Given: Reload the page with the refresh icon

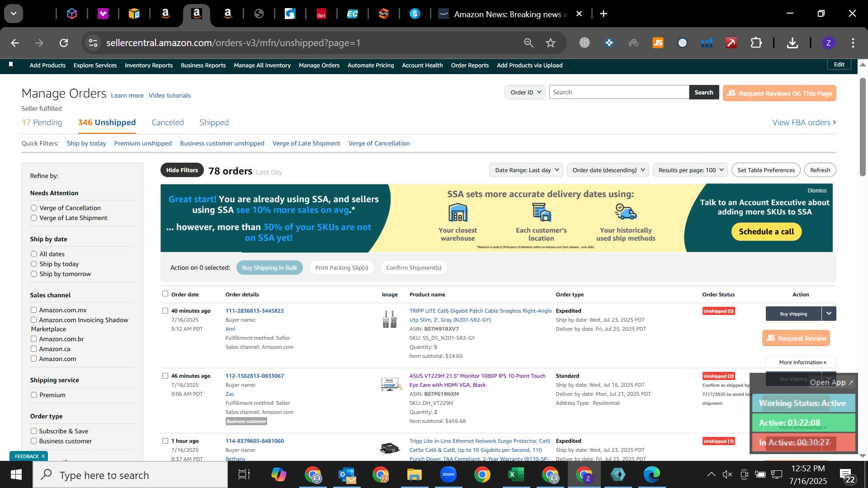Looking at the screenshot, I should 64,43.
